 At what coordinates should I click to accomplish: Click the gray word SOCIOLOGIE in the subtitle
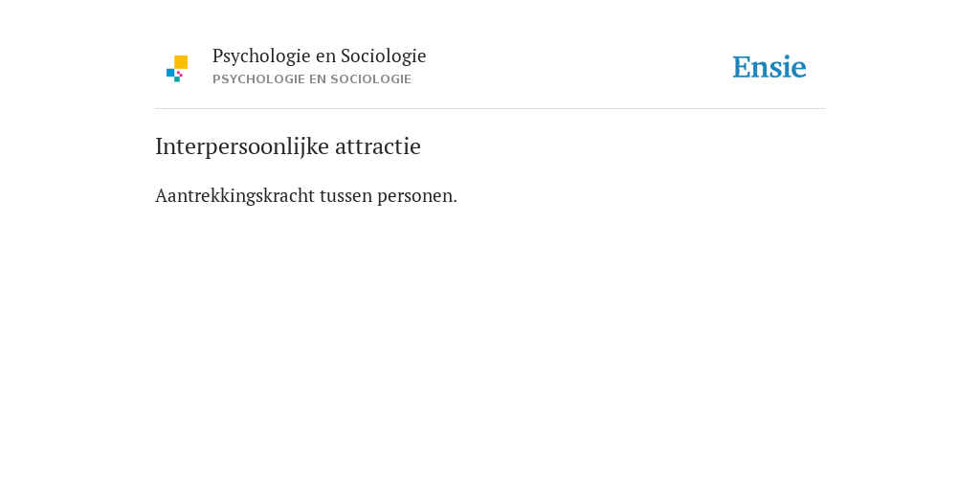point(370,79)
